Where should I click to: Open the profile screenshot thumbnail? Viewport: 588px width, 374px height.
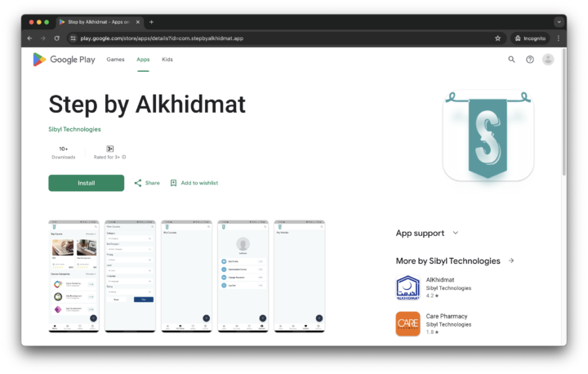243,276
